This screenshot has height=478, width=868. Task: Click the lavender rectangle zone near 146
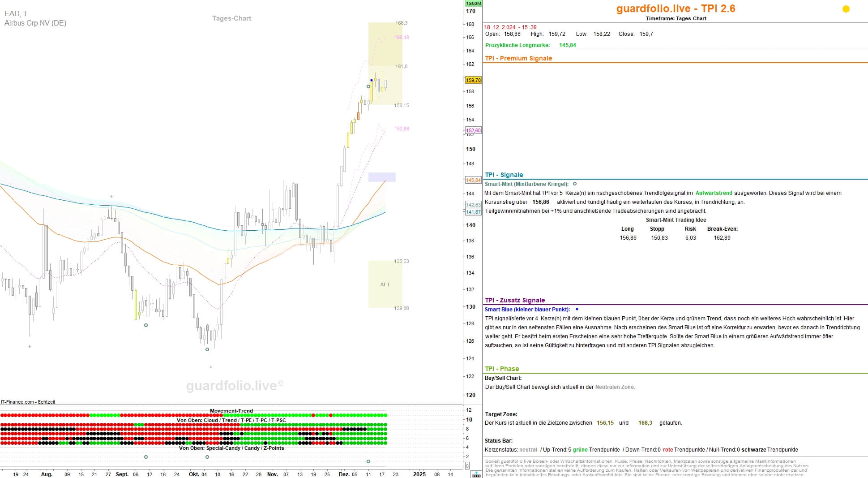(382, 177)
